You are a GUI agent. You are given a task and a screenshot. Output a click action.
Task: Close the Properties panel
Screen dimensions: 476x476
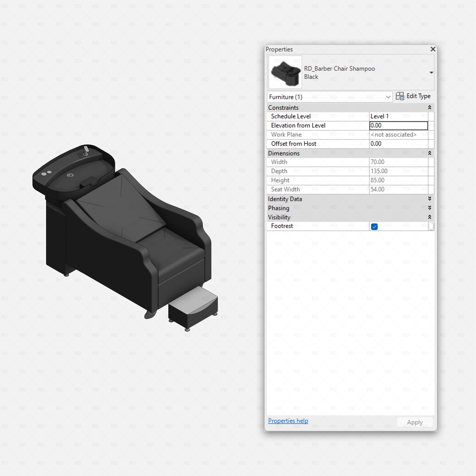(433, 49)
